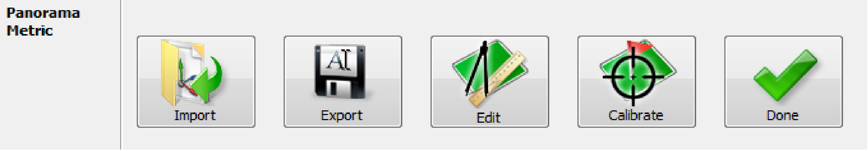The width and height of the screenshot is (868, 151).
Task: Click the Panorama Metric heading
Action: (43, 22)
